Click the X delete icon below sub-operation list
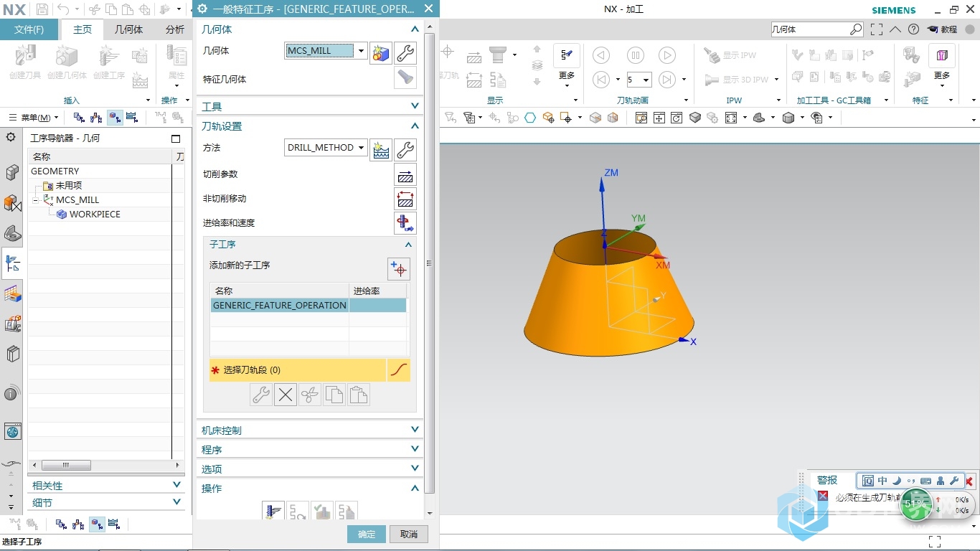 286,395
